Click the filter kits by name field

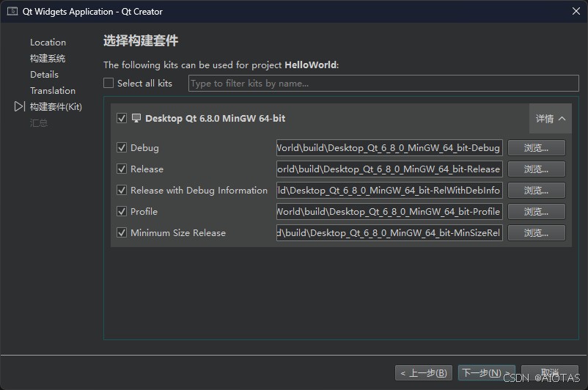(383, 84)
